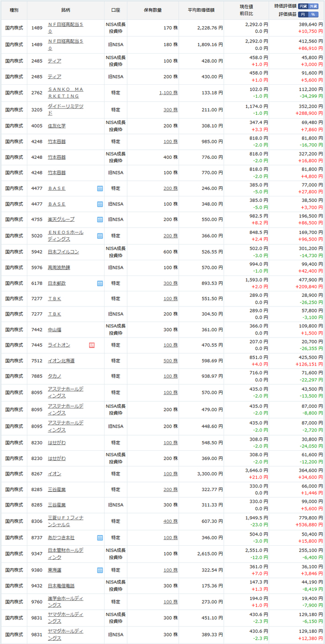Click SANKO MARKETING's 1,100 株 quantity link
The height and width of the screenshot is (644, 325).
coord(168,93)
